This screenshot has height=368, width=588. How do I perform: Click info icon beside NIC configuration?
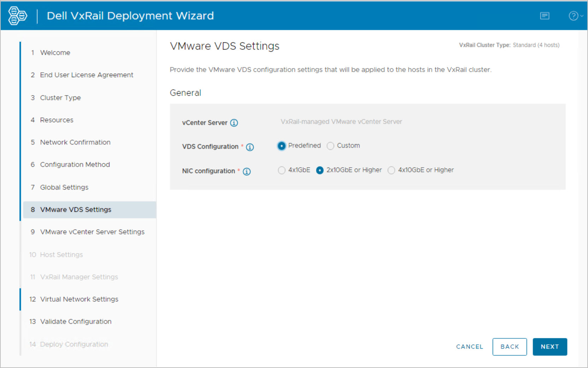(x=247, y=171)
